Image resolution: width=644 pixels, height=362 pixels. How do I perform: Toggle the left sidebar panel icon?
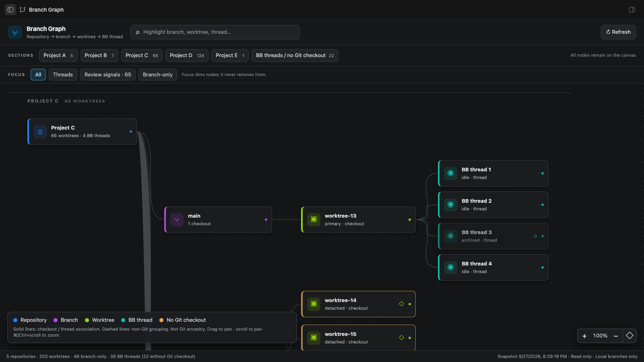click(x=10, y=10)
